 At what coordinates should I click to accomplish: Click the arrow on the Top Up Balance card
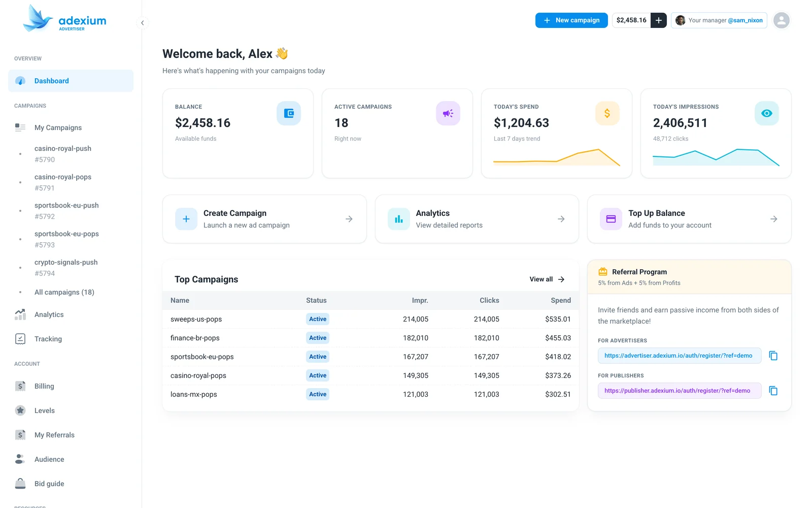774,219
